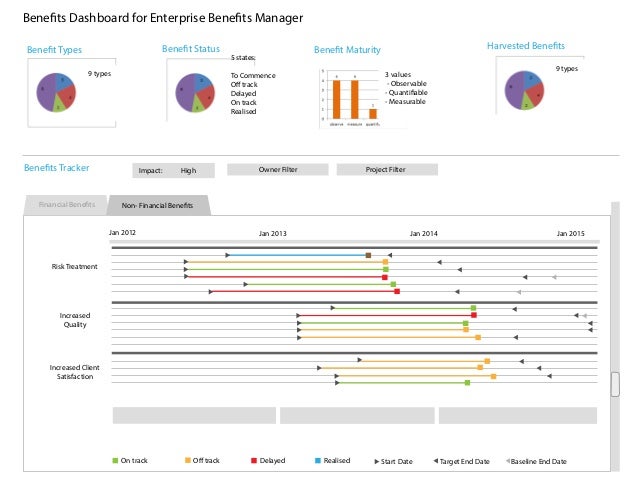This screenshot has width=638, height=479.
Task: Click the orange end marker on the last Increased Quality bar
Action: [478, 337]
